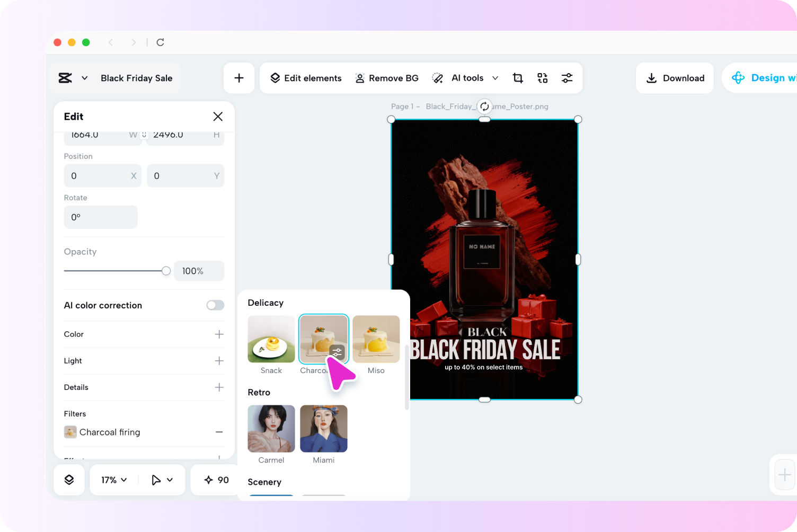Screen dimensions: 797x532
Task: Open the adjust icon on Charcoal filter thumbnail
Action: (x=337, y=351)
